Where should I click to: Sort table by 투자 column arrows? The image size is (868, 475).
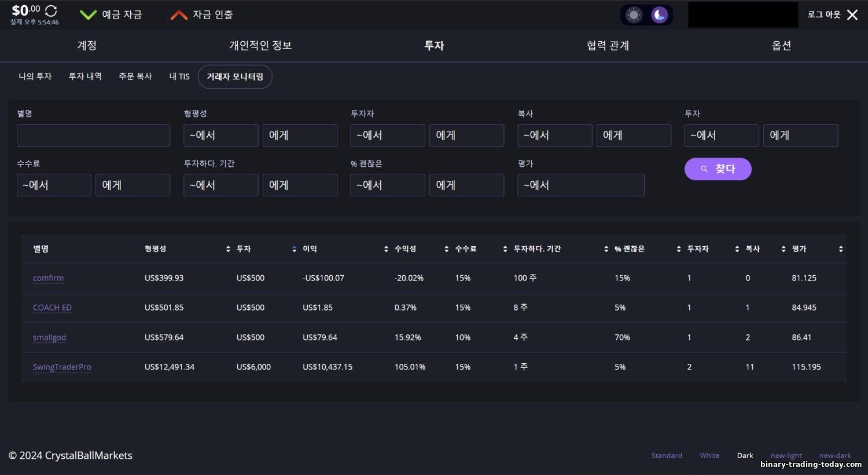[295, 249]
